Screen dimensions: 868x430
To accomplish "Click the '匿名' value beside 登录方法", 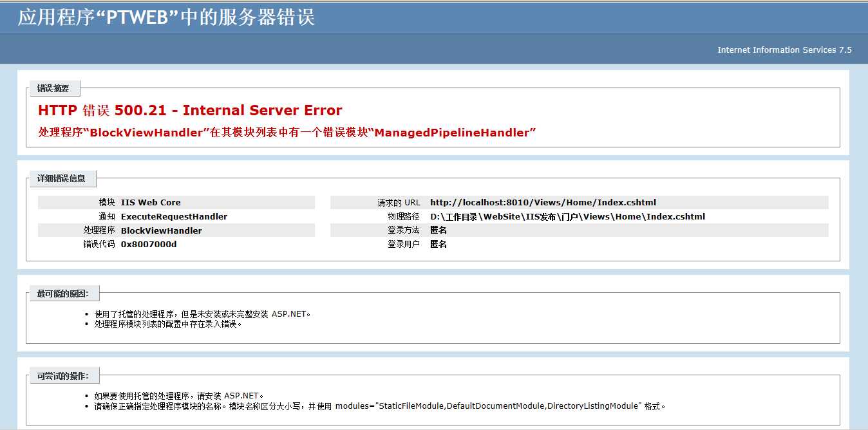I will point(439,230).
